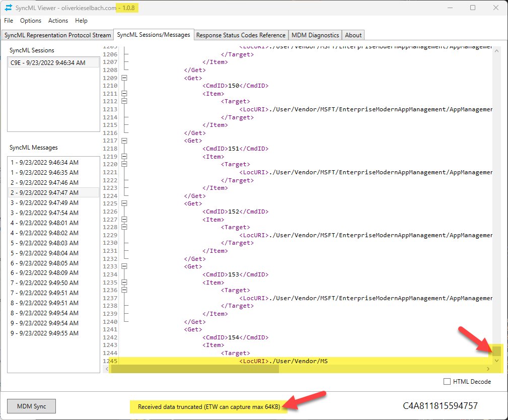The width and height of the screenshot is (508, 420).
Task: Collapse the Get block at line 1217
Action: point(124,141)
